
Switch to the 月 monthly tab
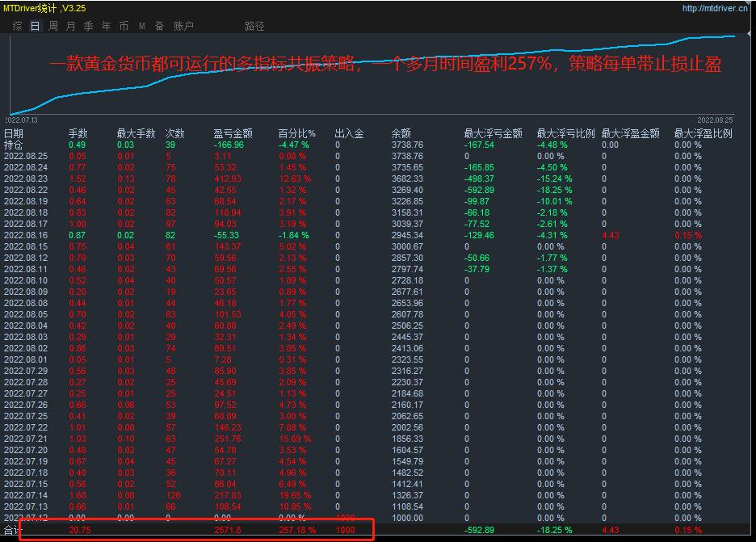70,26
